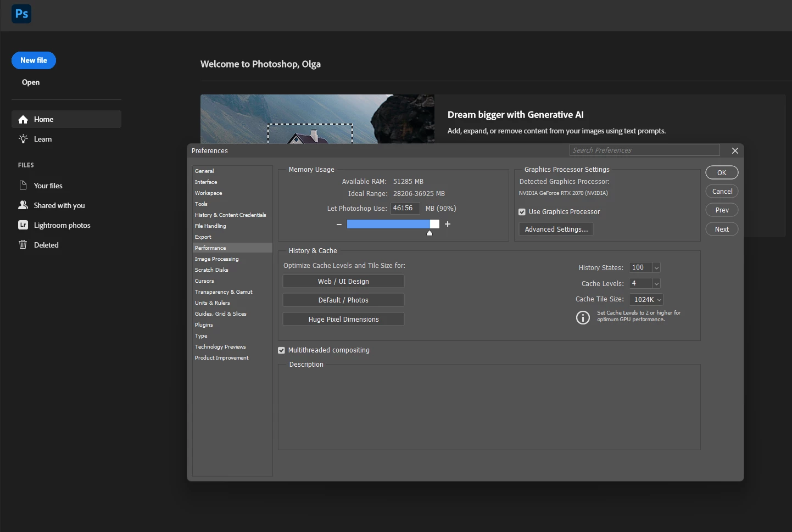This screenshot has width=792, height=532.
Task: Click OK to confirm preferences
Action: [x=722, y=172]
